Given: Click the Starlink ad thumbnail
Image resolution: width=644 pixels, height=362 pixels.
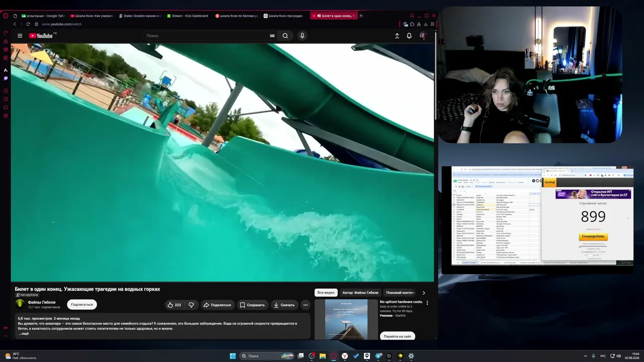Looking at the screenshot, I should [x=346, y=319].
